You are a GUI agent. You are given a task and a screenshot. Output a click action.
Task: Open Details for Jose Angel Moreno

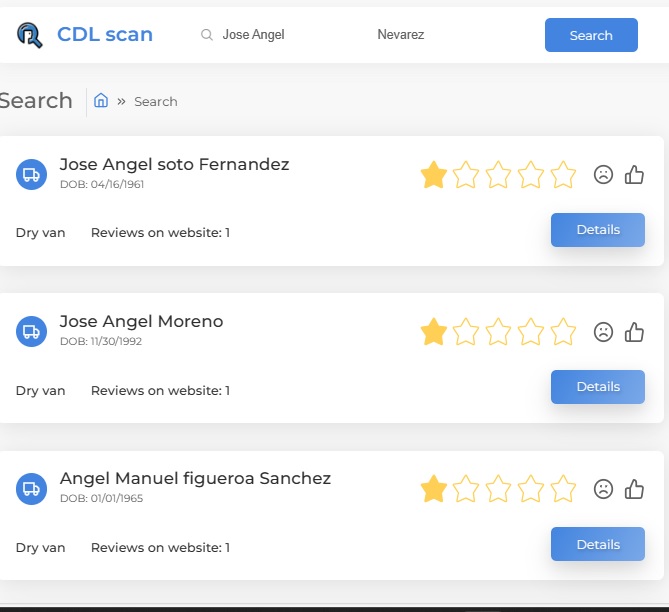coord(598,387)
